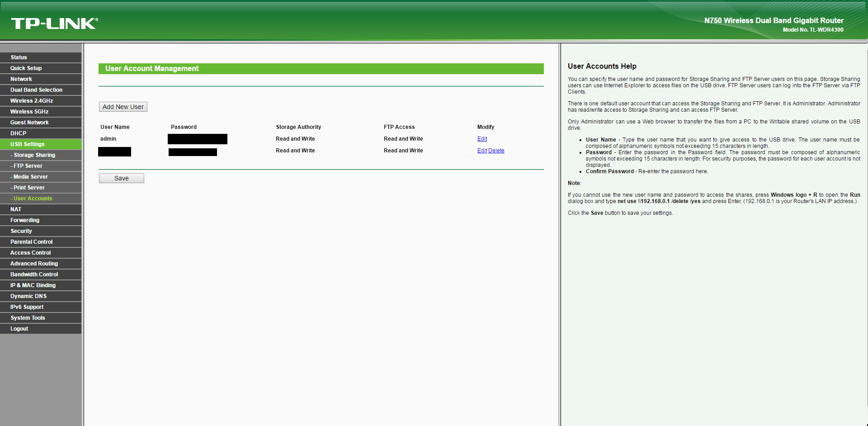Open Storage Sharing submenu
Screen dimensions: 868x426
click(x=41, y=155)
